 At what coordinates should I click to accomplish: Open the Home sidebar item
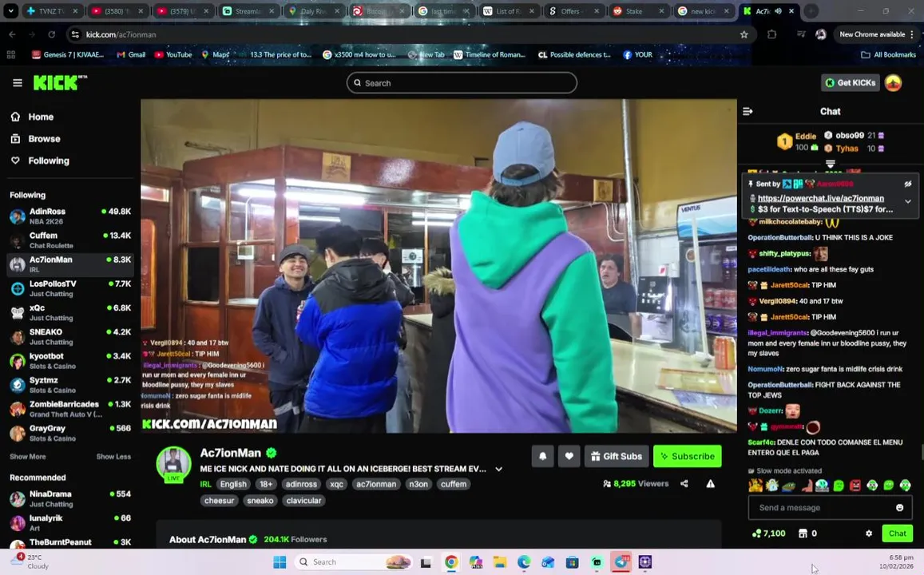pyautogui.click(x=41, y=117)
